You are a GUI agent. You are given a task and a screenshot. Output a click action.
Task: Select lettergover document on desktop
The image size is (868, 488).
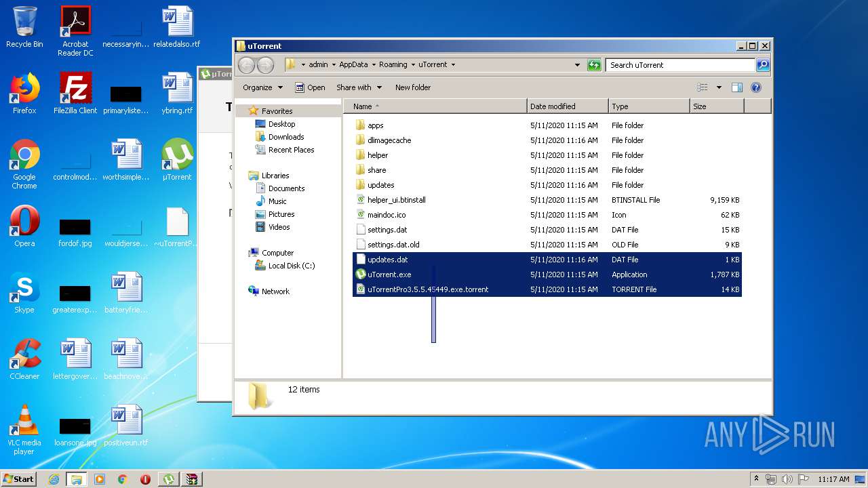click(75, 359)
